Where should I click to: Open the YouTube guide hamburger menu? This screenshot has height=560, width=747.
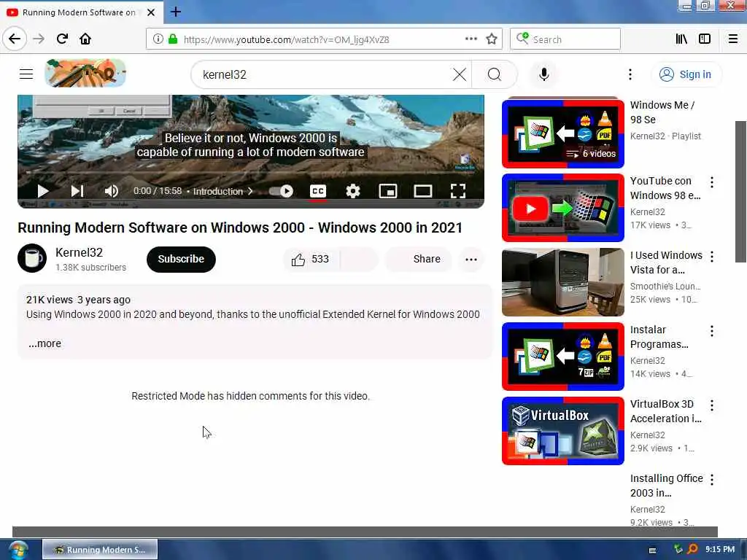pyautogui.click(x=26, y=74)
